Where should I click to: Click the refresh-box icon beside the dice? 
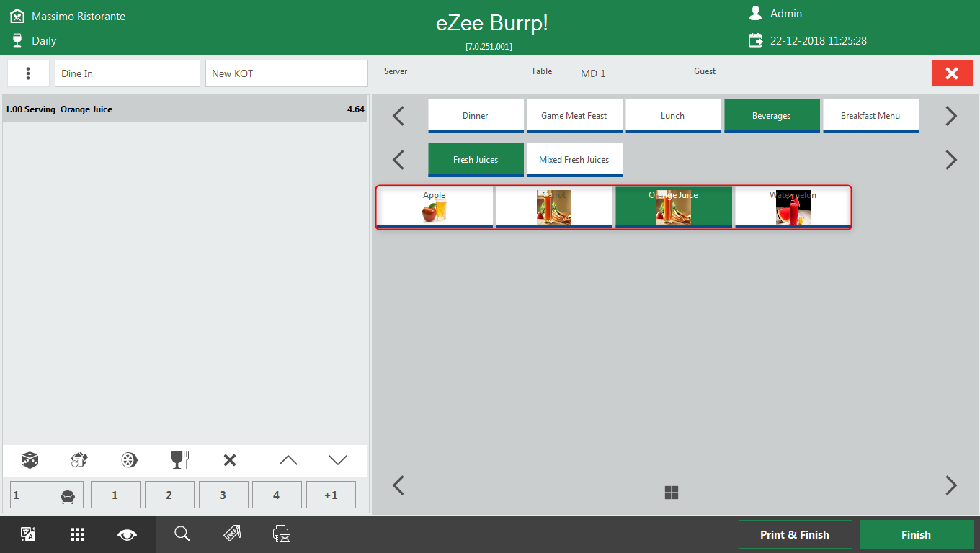[x=79, y=460]
